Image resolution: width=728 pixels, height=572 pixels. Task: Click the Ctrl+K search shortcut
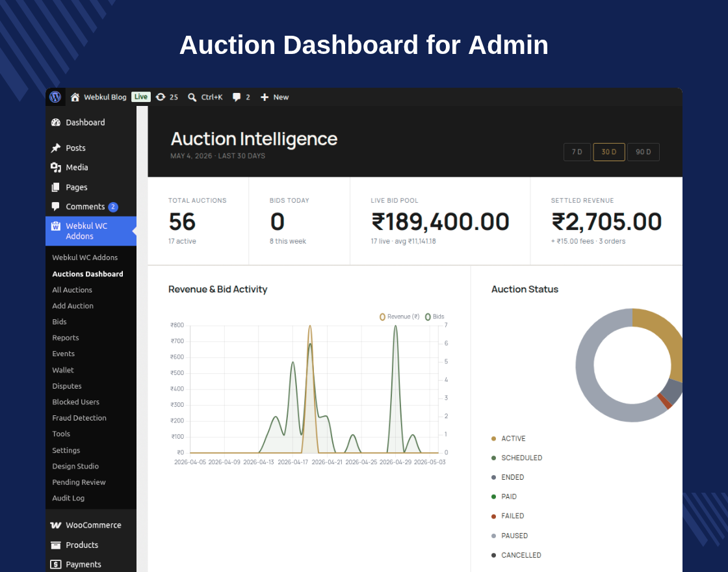[212, 97]
